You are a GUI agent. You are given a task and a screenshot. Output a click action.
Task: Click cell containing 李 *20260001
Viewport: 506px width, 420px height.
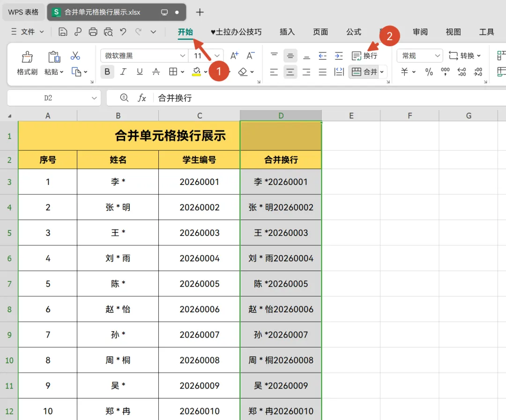coord(281,182)
